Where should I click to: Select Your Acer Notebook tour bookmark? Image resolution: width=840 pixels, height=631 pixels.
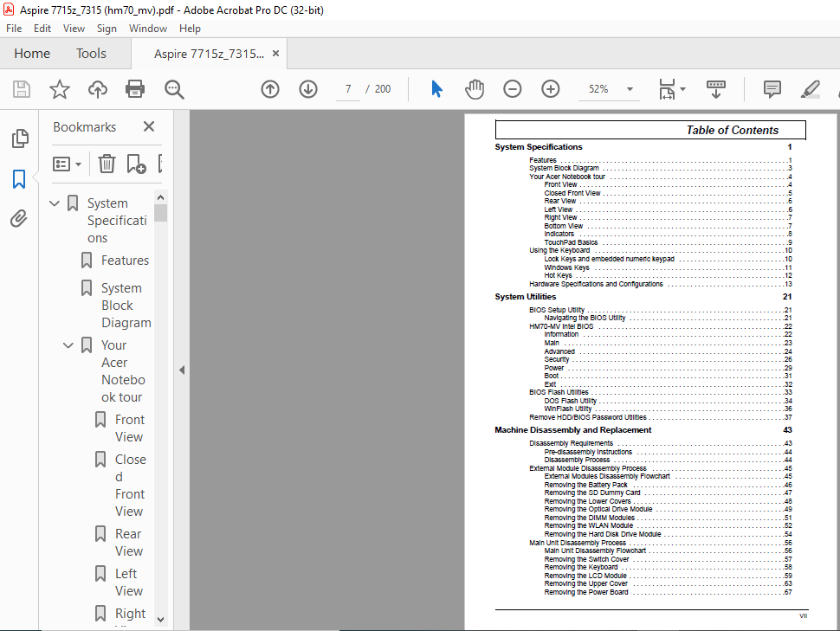[123, 371]
